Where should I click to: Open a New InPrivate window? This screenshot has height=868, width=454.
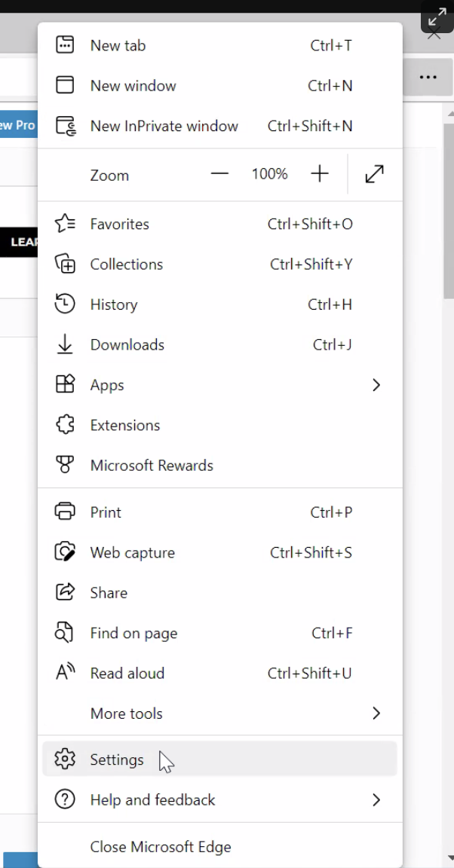click(164, 126)
